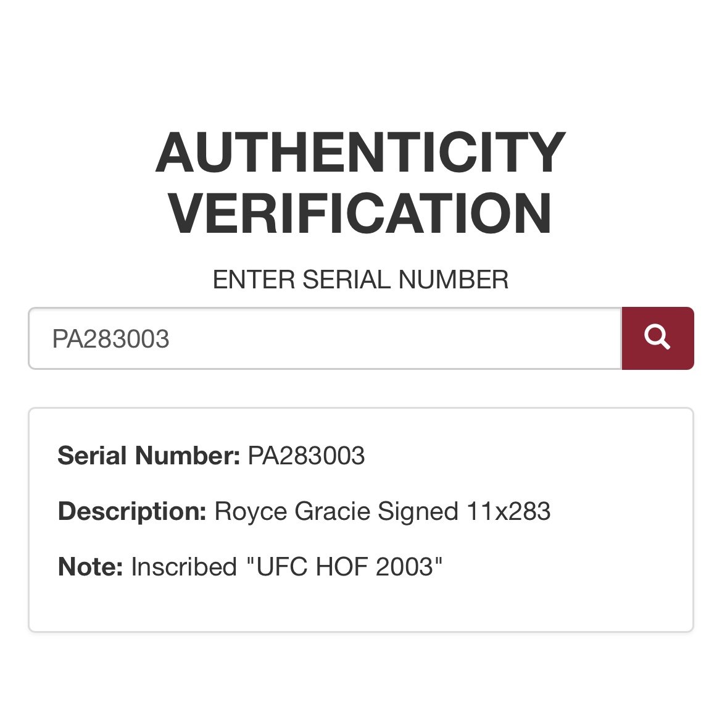Image resolution: width=722 pixels, height=728 pixels.
Task: Click the "ENTER SERIAL NUMBER" label
Action: click(x=360, y=280)
